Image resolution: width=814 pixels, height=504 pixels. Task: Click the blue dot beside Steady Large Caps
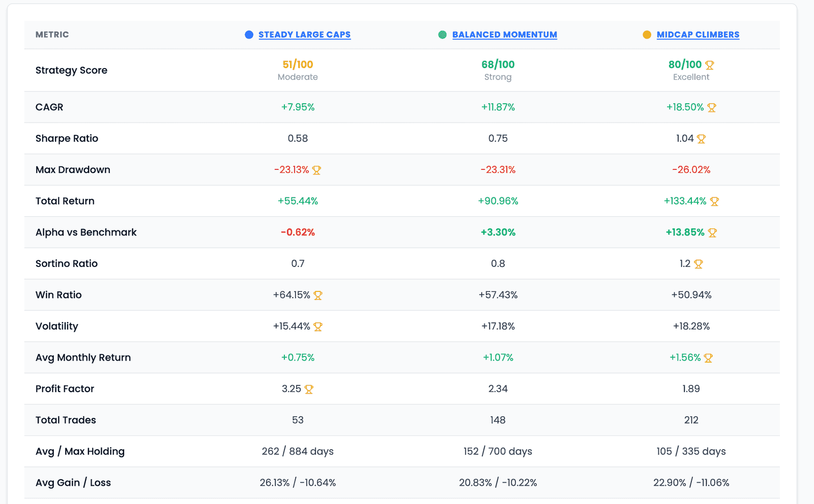pyautogui.click(x=249, y=35)
